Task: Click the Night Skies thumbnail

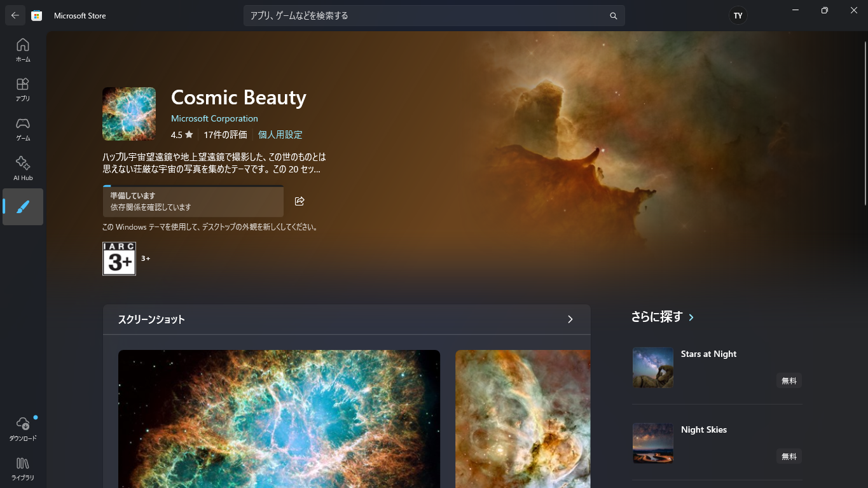Action: click(x=653, y=443)
